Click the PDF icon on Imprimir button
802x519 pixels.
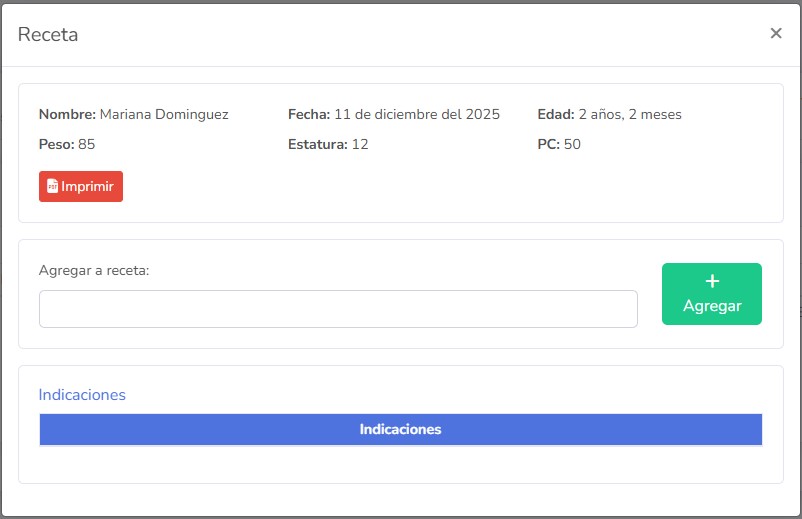[53, 187]
